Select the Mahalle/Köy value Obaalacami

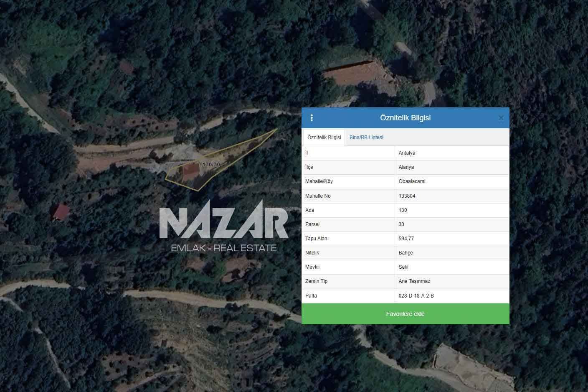(412, 181)
